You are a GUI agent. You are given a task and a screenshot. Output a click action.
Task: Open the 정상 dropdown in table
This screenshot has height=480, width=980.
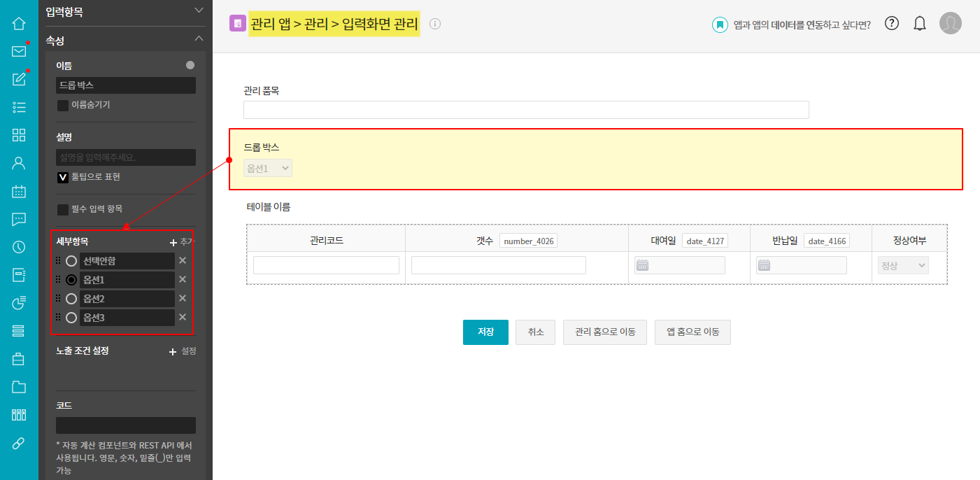[x=903, y=266]
